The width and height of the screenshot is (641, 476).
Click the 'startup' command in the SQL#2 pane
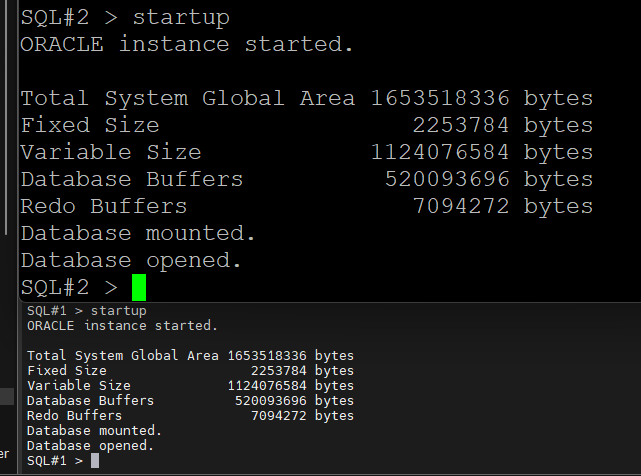coord(181,18)
